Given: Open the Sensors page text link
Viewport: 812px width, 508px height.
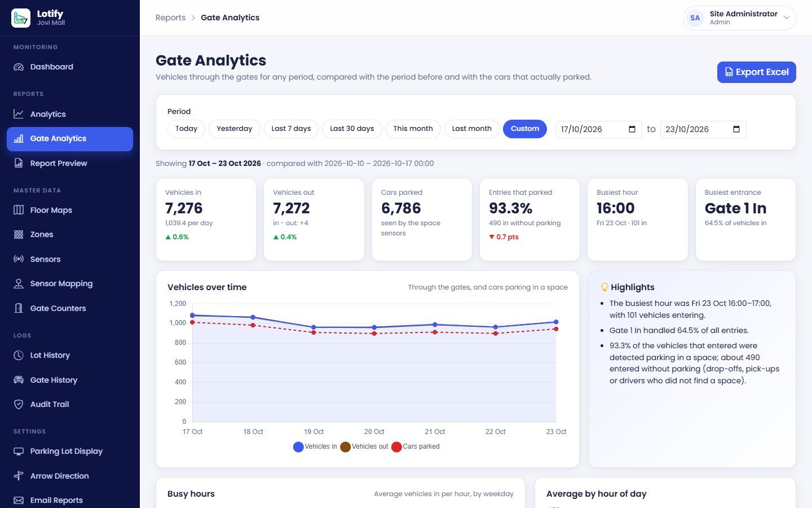Looking at the screenshot, I should 45,259.
